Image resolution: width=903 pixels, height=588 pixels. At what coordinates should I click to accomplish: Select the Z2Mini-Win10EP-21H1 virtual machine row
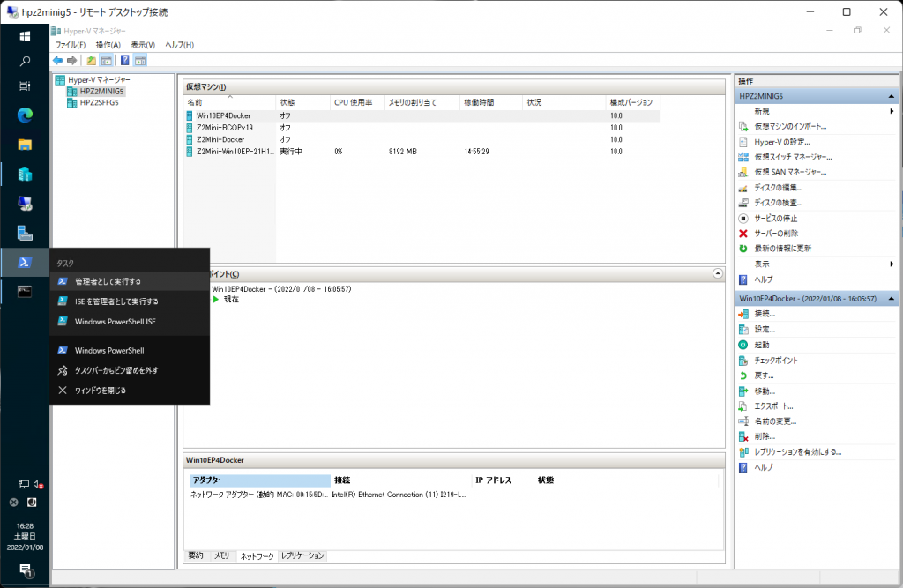pos(422,152)
